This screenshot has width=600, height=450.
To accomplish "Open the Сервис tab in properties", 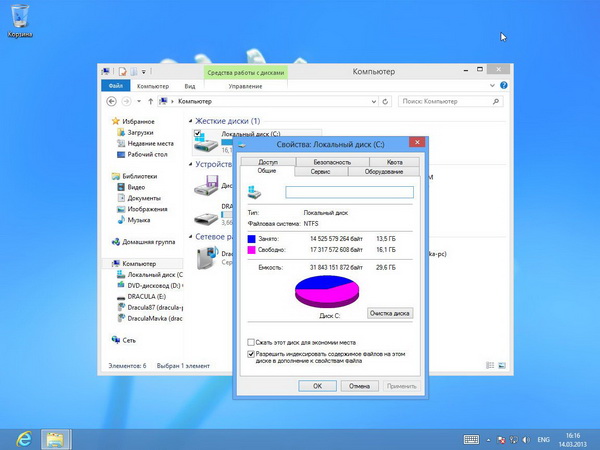I will pyautogui.click(x=321, y=172).
